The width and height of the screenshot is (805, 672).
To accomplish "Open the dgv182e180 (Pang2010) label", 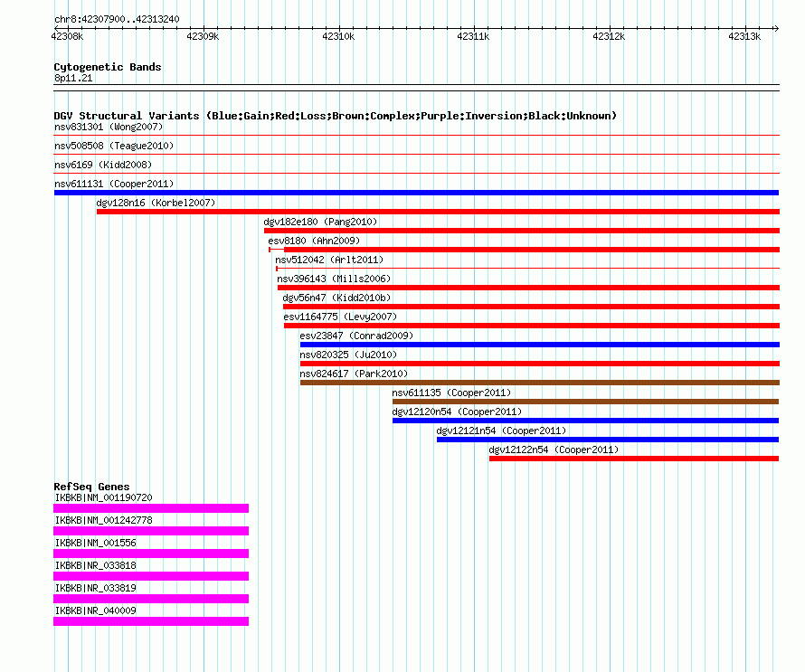I will [x=320, y=222].
